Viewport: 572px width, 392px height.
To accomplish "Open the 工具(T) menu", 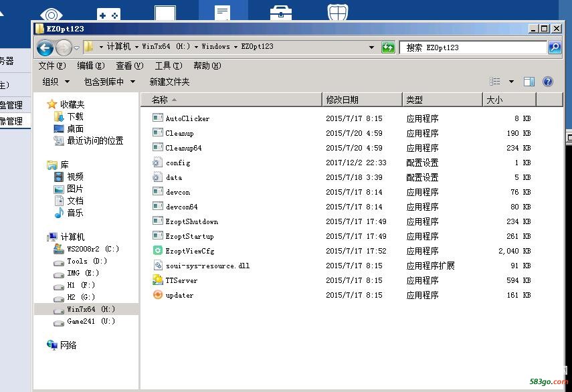I will tap(169, 66).
